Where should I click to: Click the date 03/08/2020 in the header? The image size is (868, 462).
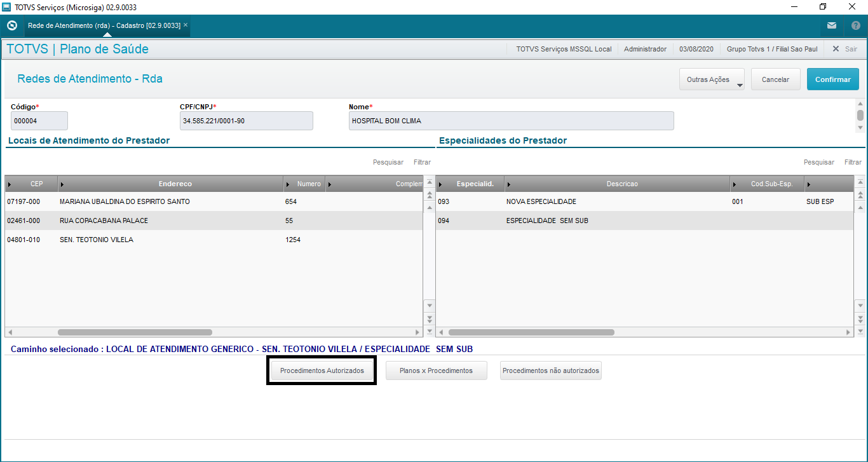[x=696, y=49]
